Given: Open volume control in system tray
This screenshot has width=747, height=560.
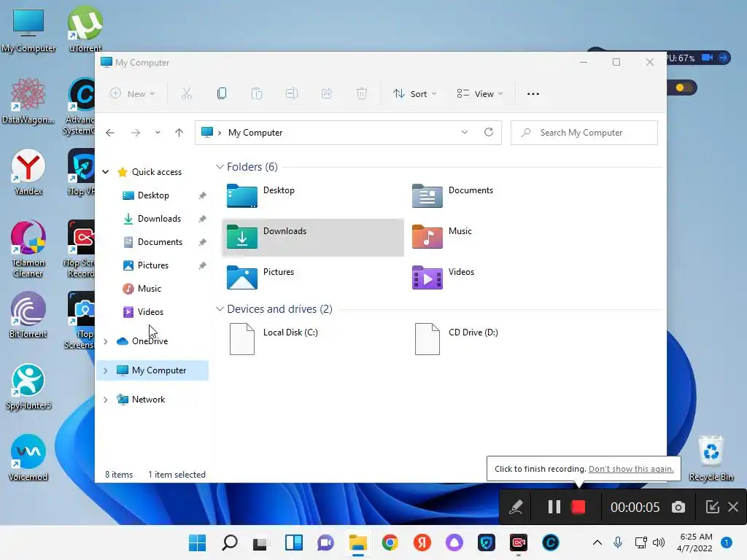Looking at the screenshot, I should pos(659,542).
